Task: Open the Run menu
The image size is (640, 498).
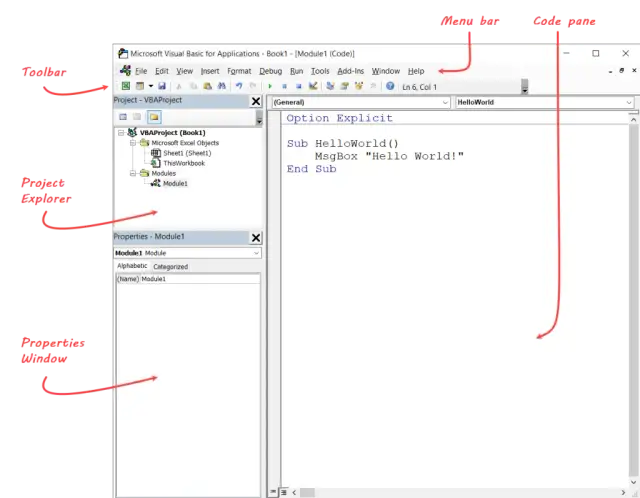Action: pos(296,71)
